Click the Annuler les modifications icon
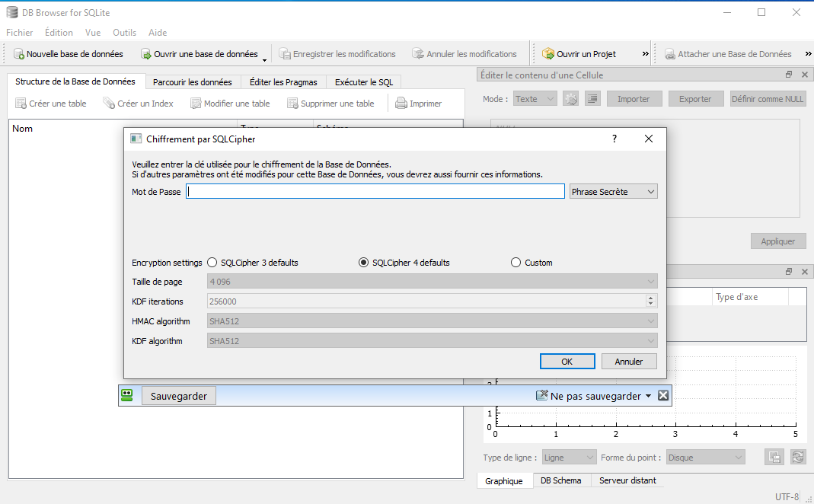Viewport: 814px width, 504px height. (464, 54)
